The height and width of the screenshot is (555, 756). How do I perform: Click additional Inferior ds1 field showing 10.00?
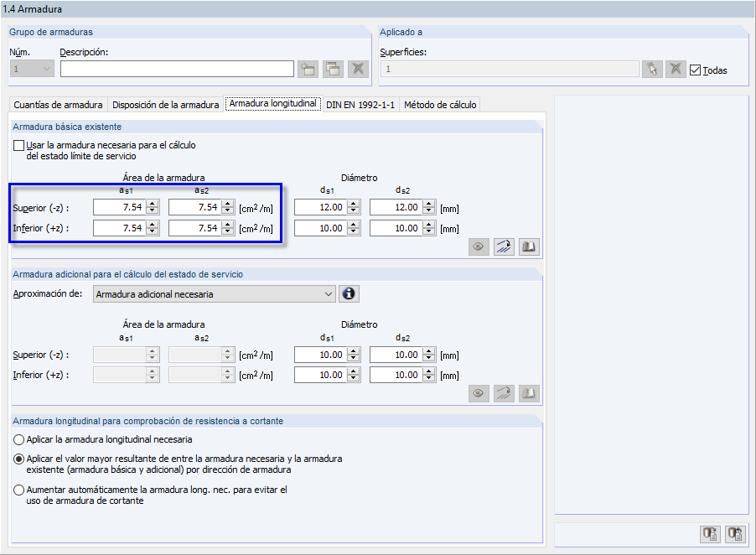pos(321,375)
